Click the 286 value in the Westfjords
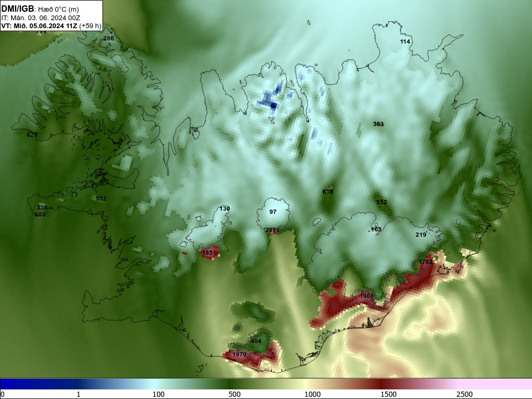 [109, 38]
